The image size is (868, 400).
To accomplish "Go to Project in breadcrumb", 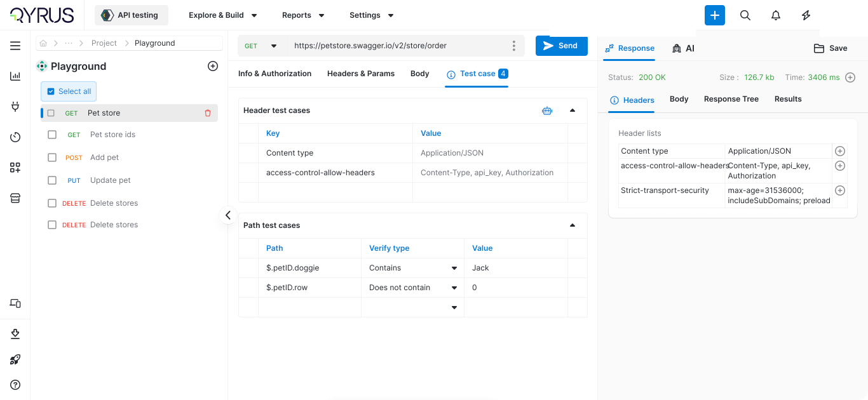I will (104, 43).
